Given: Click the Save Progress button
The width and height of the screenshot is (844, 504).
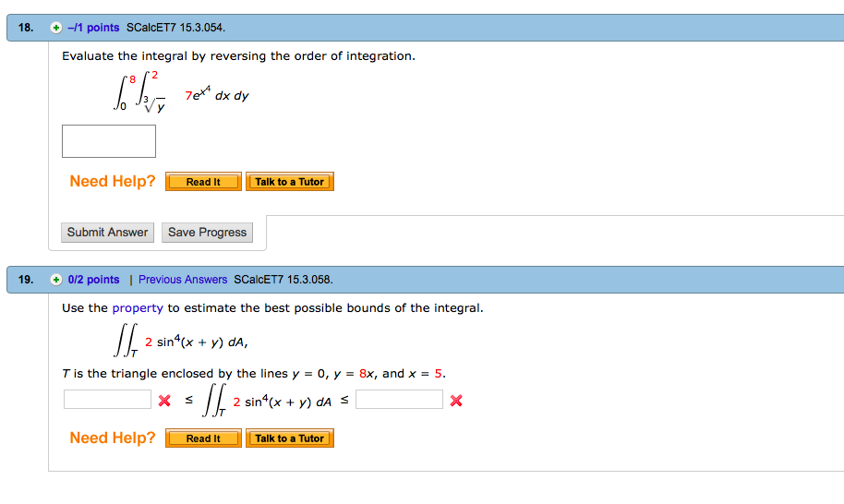Looking at the screenshot, I should pyautogui.click(x=207, y=233).
